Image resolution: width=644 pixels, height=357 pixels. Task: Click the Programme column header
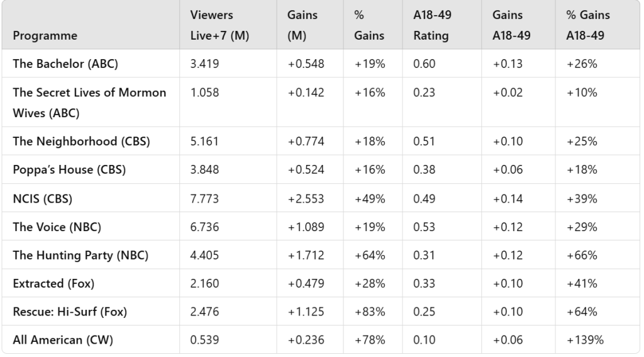point(45,36)
